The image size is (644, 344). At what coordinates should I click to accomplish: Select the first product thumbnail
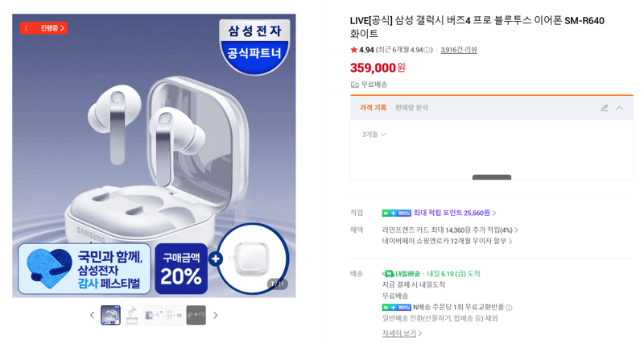point(110,315)
